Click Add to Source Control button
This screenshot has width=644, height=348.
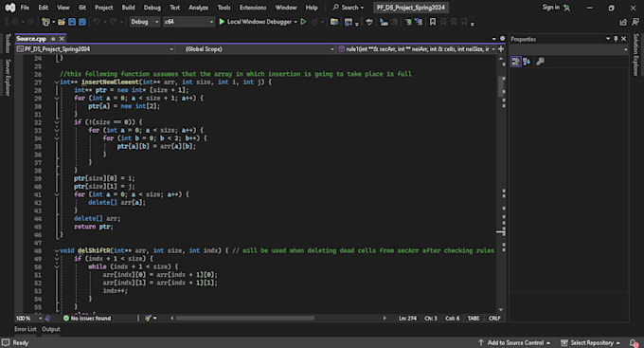514,342
